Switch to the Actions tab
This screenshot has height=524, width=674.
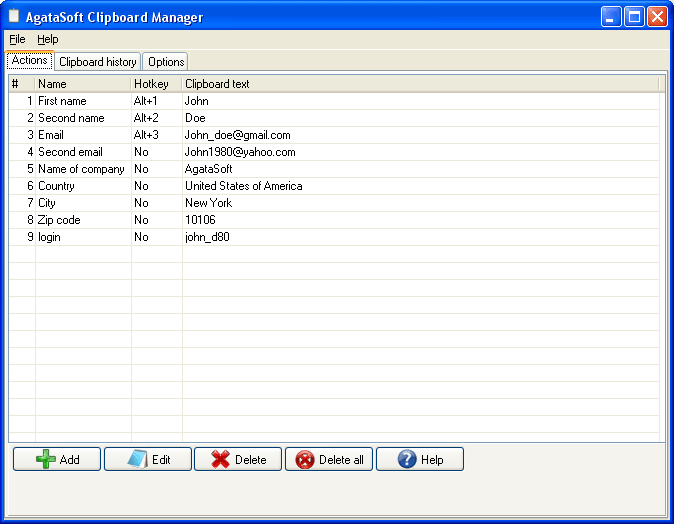30,60
